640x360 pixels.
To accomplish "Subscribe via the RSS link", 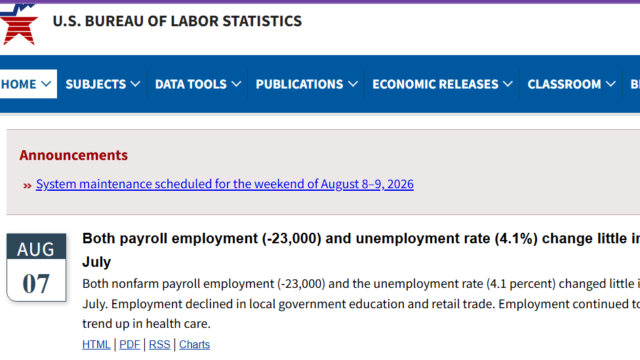I will coord(160,344).
